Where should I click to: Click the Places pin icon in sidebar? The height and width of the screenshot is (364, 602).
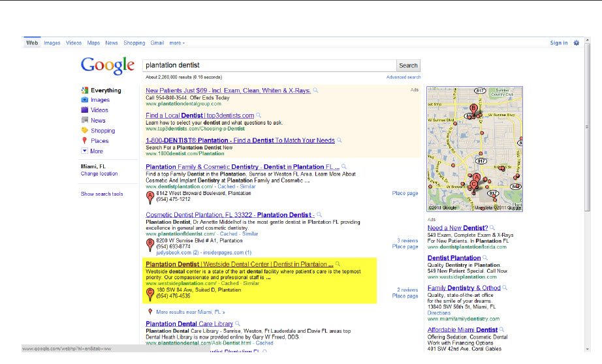pyautogui.click(x=85, y=140)
